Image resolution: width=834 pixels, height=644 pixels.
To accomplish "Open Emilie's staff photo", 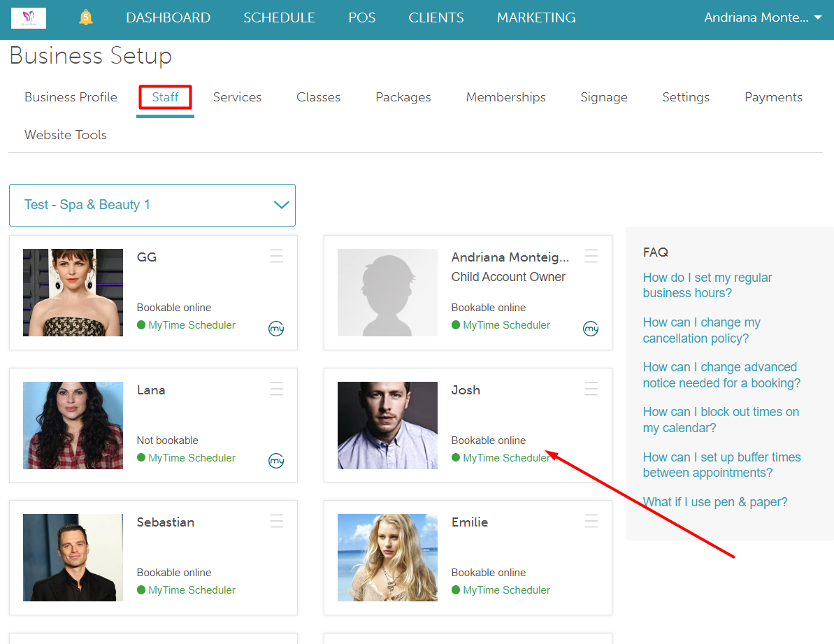I will [x=387, y=557].
